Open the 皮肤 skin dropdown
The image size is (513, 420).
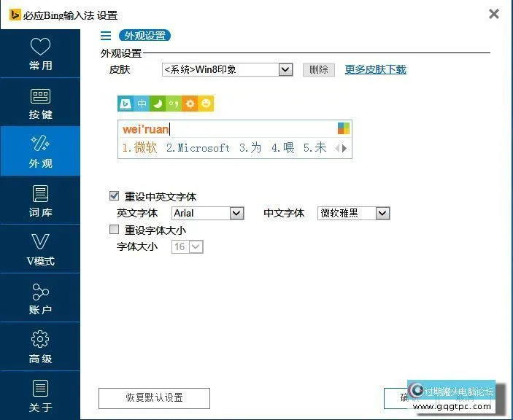coord(285,70)
